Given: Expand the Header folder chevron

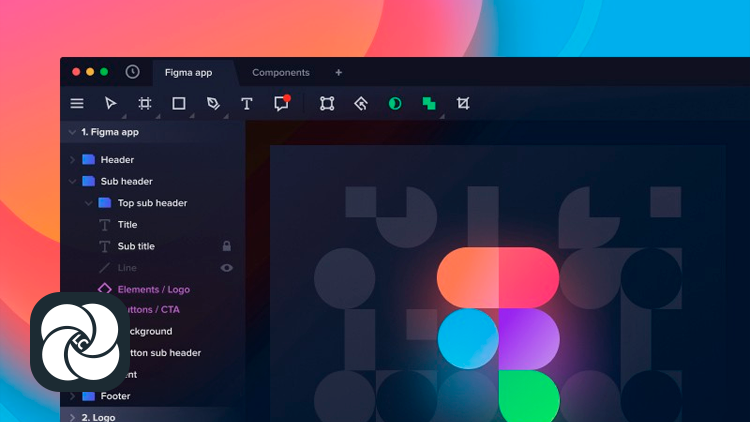Looking at the screenshot, I should pos(72,160).
